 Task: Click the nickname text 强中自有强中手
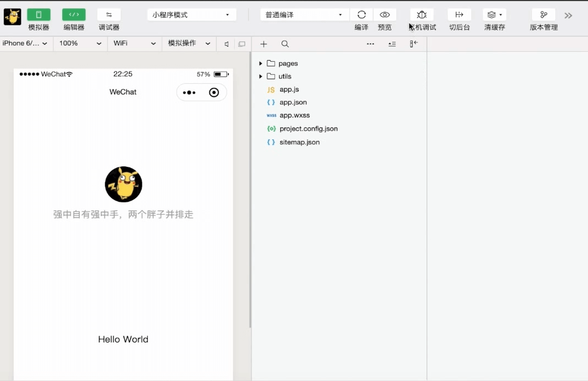(123, 215)
